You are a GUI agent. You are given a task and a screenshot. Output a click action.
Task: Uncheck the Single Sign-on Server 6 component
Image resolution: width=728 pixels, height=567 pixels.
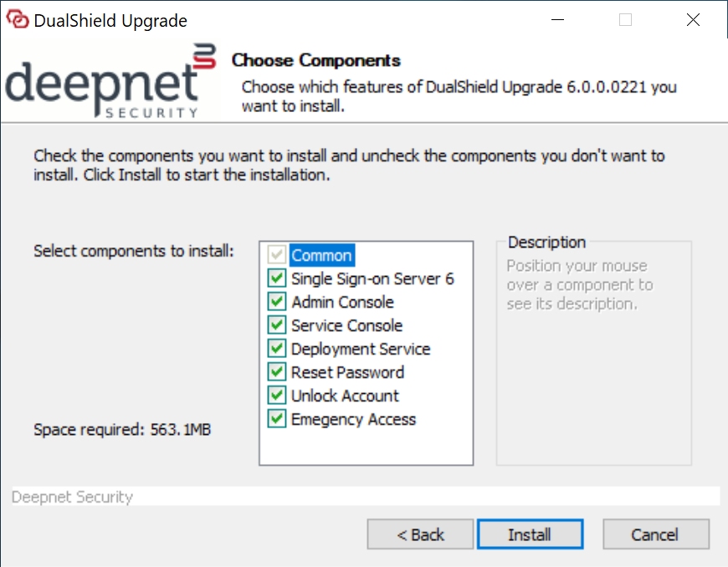(276, 278)
